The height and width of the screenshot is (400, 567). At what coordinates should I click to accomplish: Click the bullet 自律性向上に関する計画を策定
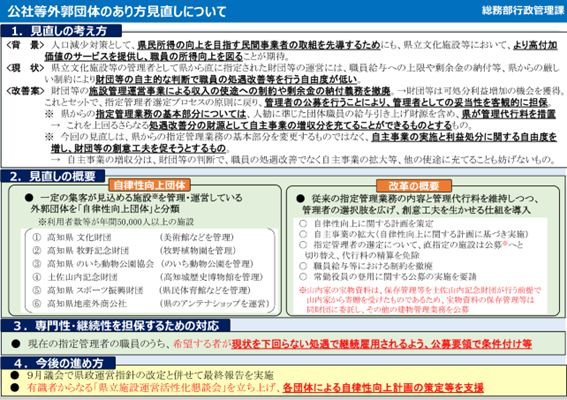(366, 224)
